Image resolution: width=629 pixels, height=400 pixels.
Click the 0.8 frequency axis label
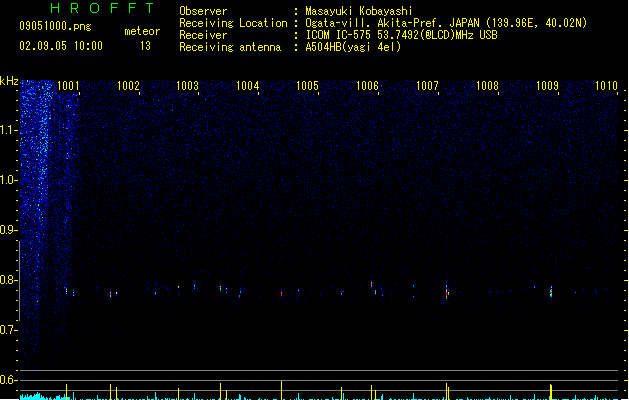coord(8,280)
